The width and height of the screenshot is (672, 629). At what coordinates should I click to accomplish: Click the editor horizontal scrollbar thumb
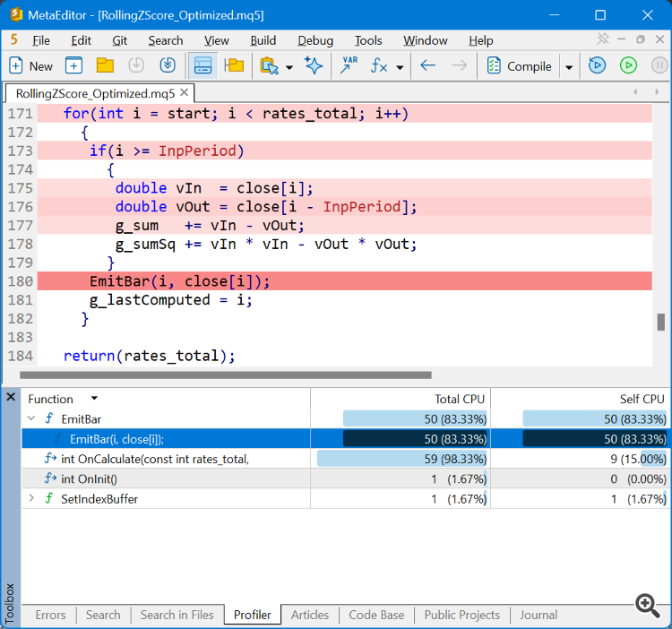coord(226,375)
